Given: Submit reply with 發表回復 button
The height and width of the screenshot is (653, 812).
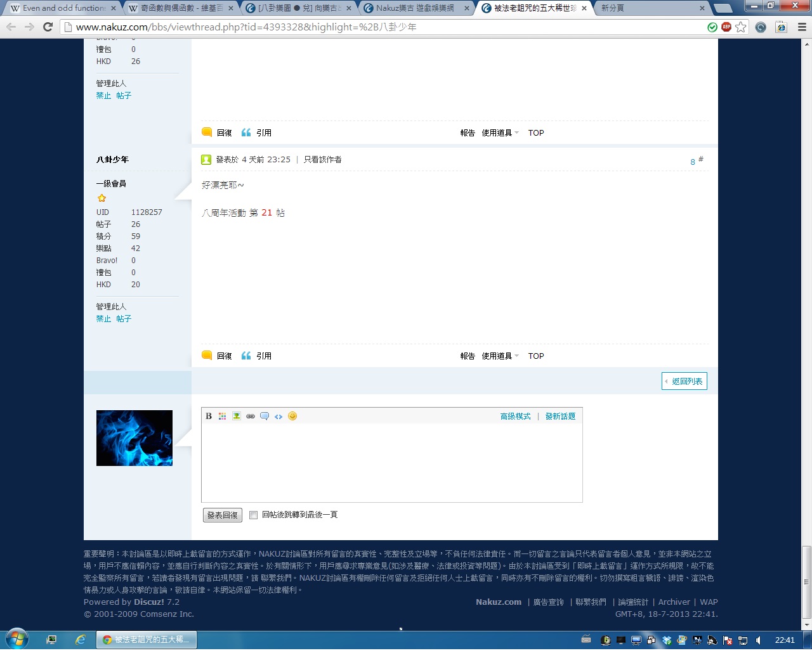Looking at the screenshot, I should point(223,515).
